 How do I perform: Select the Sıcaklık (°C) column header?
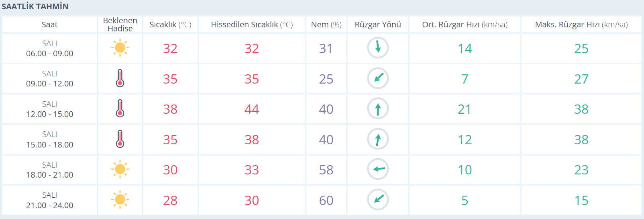(170, 25)
